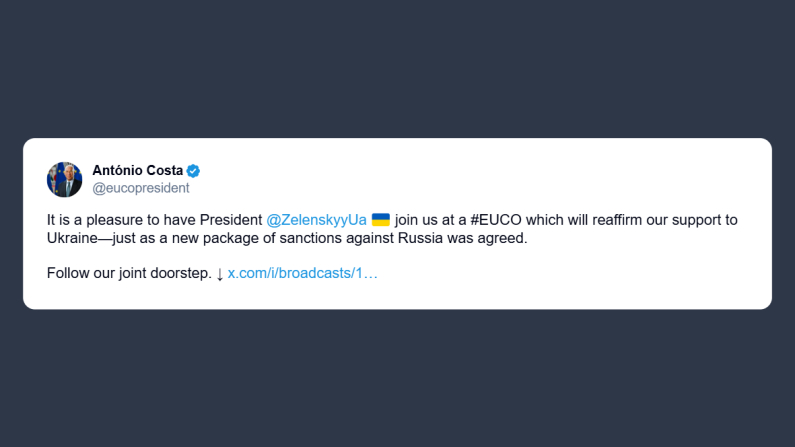Click the "Follow our joint doorstep." sentence

(x=129, y=273)
